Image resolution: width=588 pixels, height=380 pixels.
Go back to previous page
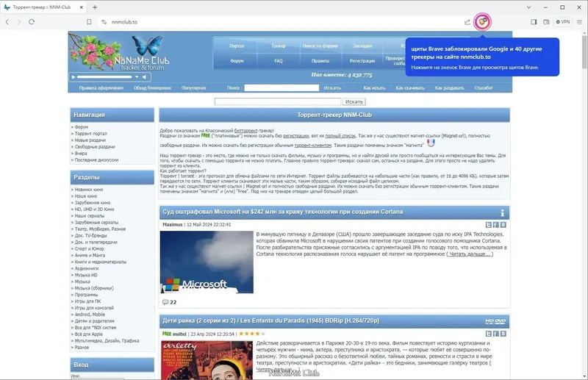click(7, 22)
